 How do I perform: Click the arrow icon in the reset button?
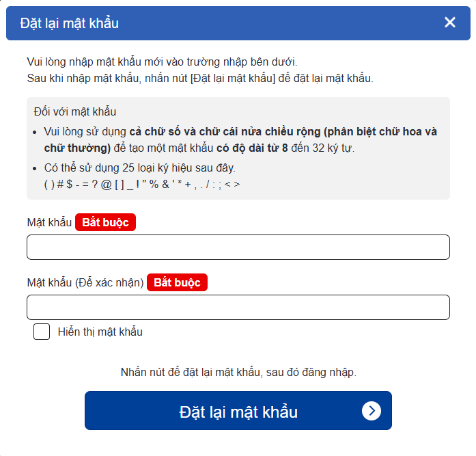pos(371,410)
